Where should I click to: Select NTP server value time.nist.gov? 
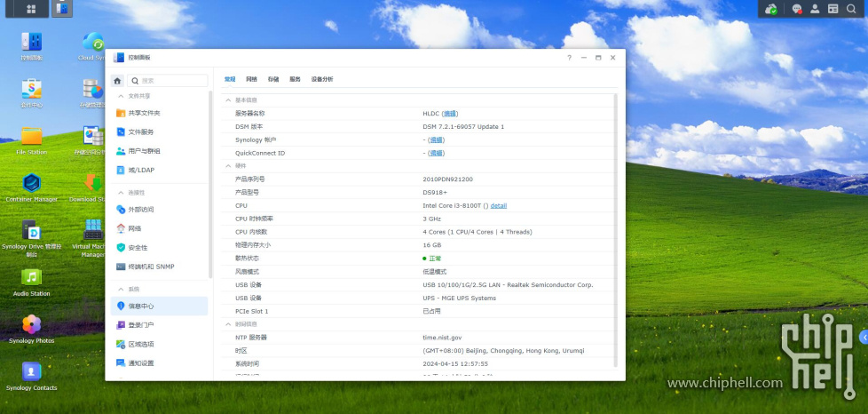(442, 338)
